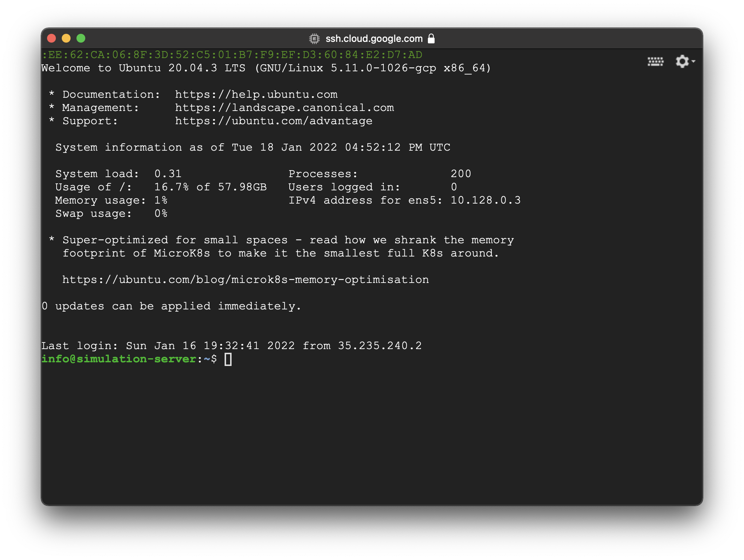The width and height of the screenshot is (744, 560).
Task: Click the ssh.cloud.google.com title text
Action: click(x=374, y=39)
